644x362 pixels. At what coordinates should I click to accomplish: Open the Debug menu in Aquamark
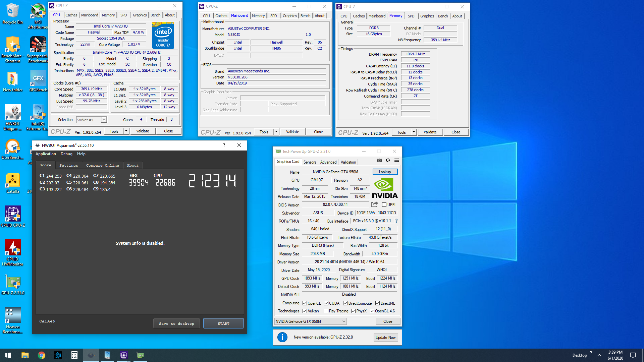(66, 154)
